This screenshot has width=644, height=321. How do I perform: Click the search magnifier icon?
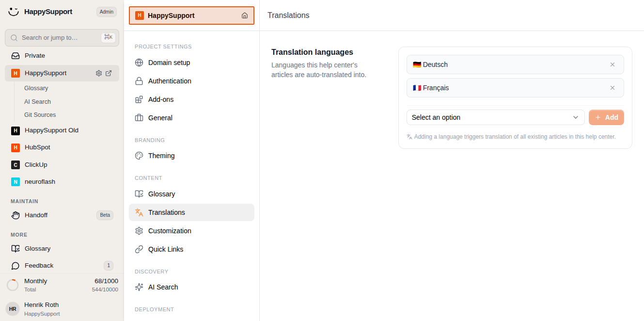(x=14, y=37)
